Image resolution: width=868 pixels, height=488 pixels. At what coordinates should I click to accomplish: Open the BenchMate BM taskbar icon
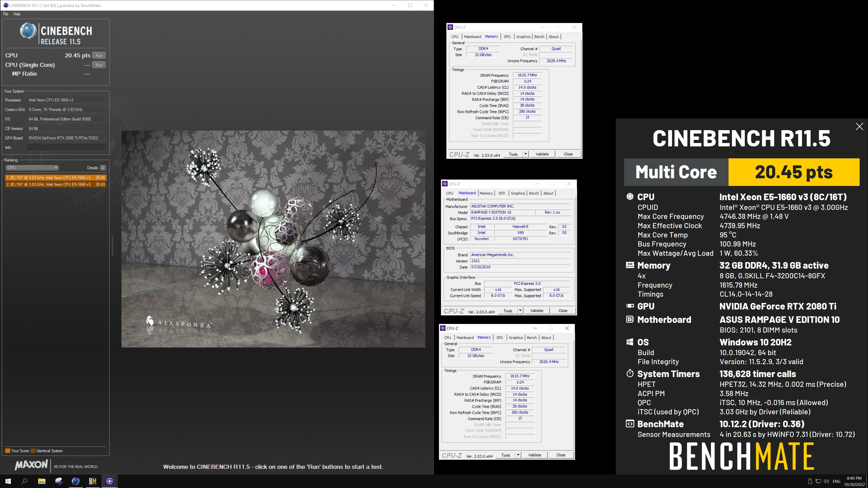(x=93, y=481)
